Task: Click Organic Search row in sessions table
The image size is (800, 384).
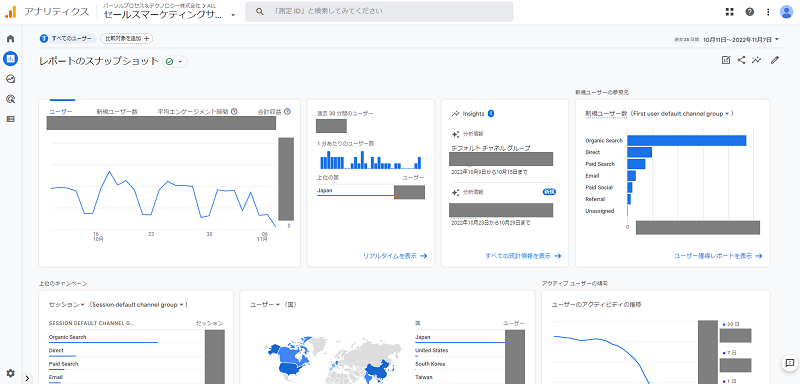Action: coord(136,338)
